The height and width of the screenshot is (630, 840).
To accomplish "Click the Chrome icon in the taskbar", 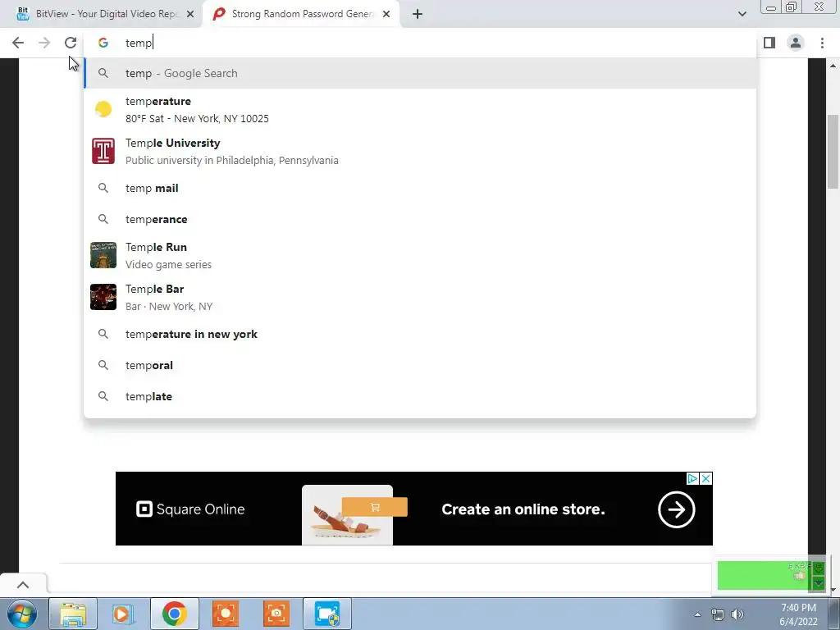I will pos(174,614).
